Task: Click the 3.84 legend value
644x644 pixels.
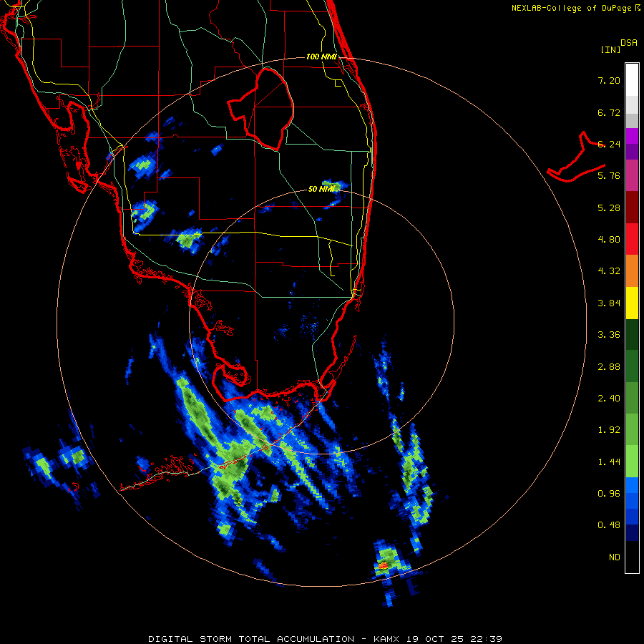Action: pyautogui.click(x=609, y=303)
